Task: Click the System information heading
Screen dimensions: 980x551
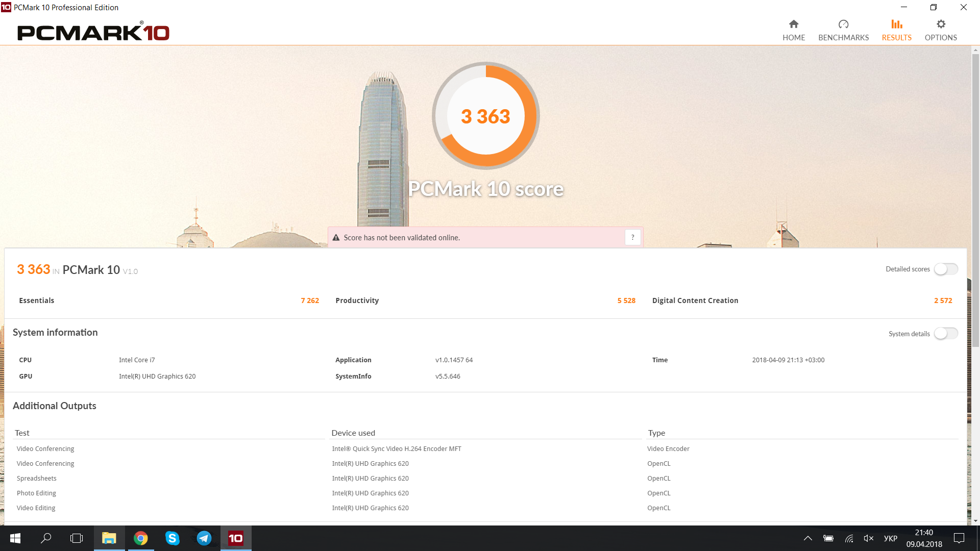Action: click(x=55, y=333)
